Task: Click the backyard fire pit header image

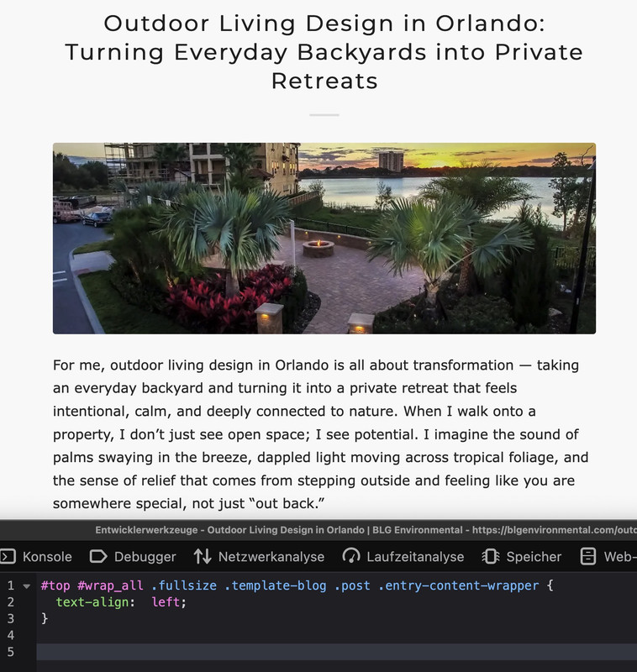Action: coord(324,239)
